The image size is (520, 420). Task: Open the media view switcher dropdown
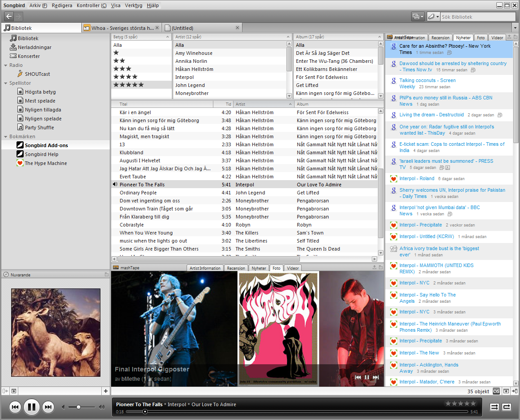pyautogui.click(x=417, y=16)
